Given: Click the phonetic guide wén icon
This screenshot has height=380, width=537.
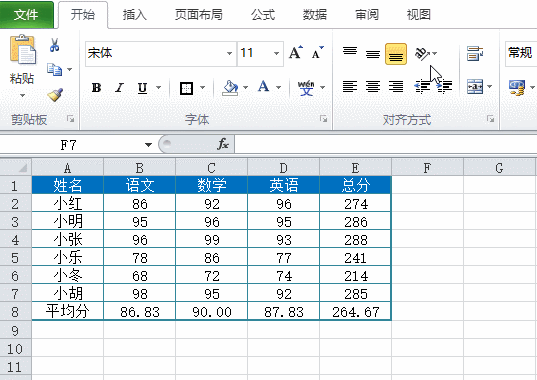Looking at the screenshot, I should [306, 88].
